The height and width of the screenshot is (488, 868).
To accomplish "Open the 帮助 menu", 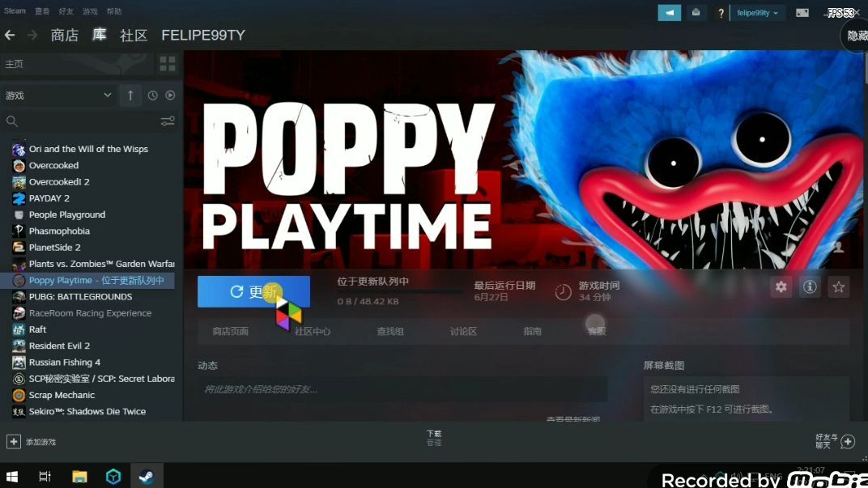I will pos(114,11).
